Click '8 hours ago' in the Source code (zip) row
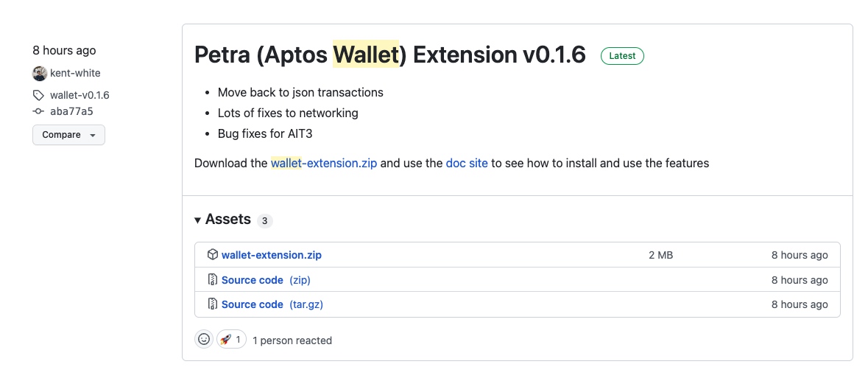The image size is (868, 381). tap(800, 280)
